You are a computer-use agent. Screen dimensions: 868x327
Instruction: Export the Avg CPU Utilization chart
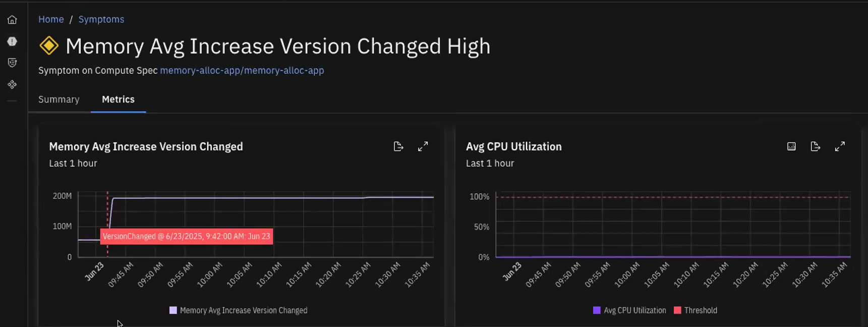tap(816, 146)
